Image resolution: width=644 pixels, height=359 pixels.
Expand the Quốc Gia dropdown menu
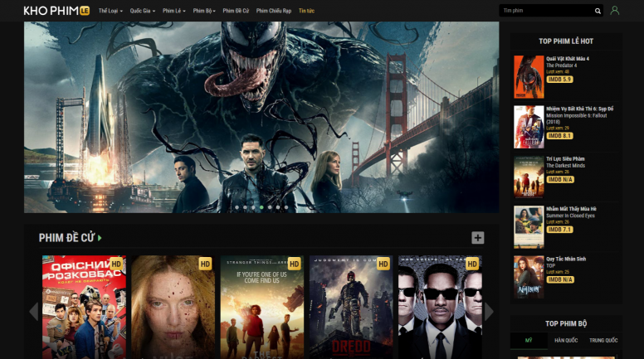142,11
